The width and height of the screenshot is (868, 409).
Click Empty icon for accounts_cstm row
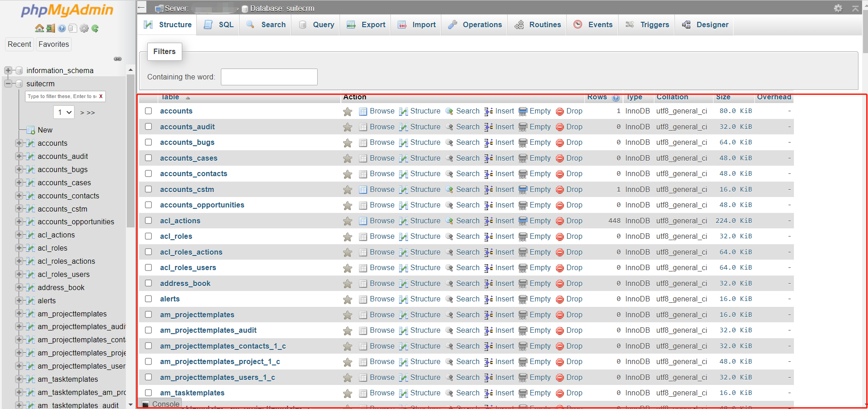coord(523,190)
